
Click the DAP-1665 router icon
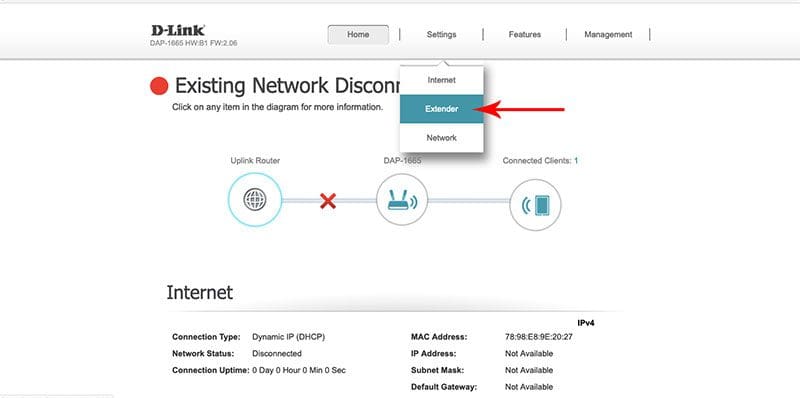coord(402,200)
